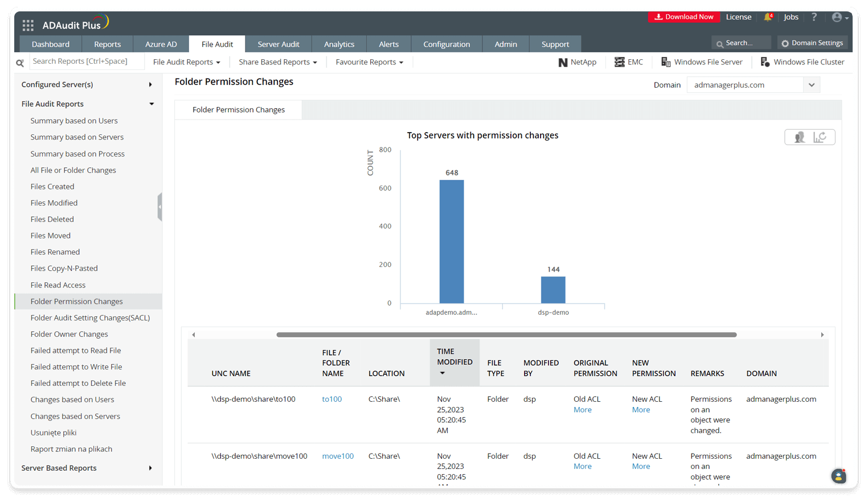868x502 pixels.
Task: Click the Domain Settings gear button
Action: (812, 43)
